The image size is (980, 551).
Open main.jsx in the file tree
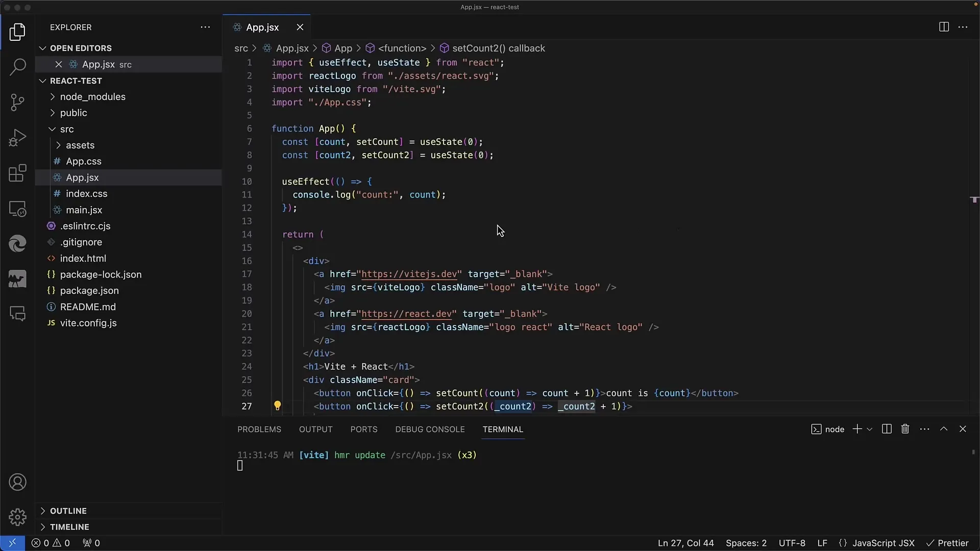point(129,210)
